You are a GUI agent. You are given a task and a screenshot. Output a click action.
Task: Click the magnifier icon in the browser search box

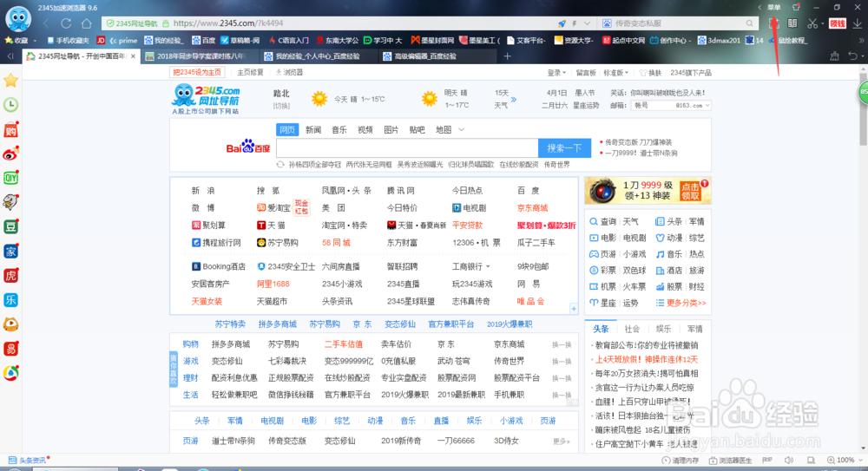pyautogui.click(x=749, y=23)
